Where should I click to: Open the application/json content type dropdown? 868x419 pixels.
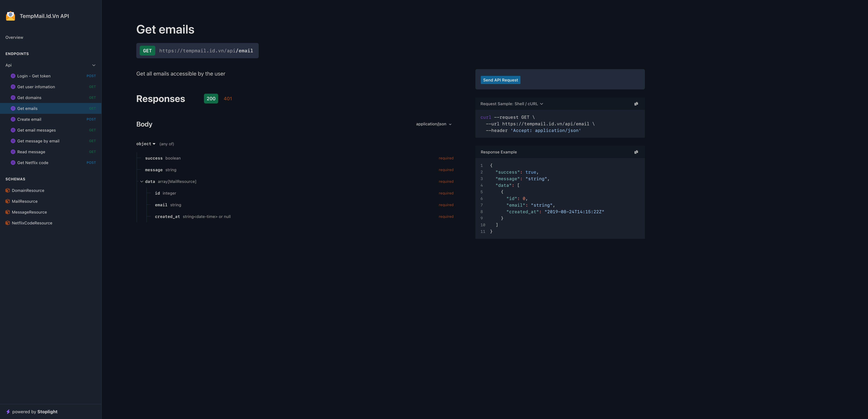434,124
